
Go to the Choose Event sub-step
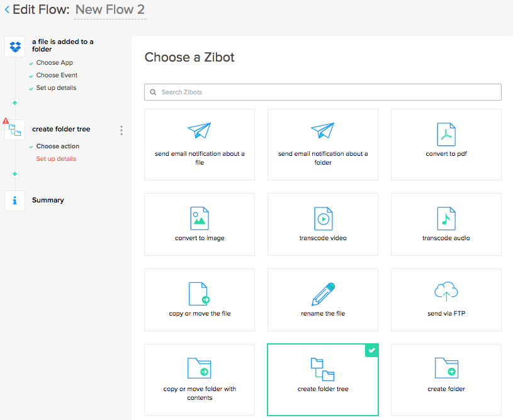click(57, 75)
